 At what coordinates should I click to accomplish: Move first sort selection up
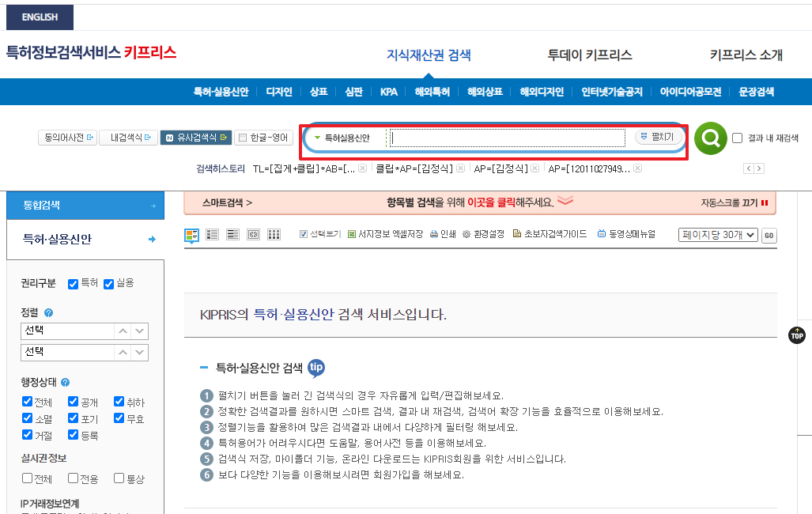tap(123, 331)
